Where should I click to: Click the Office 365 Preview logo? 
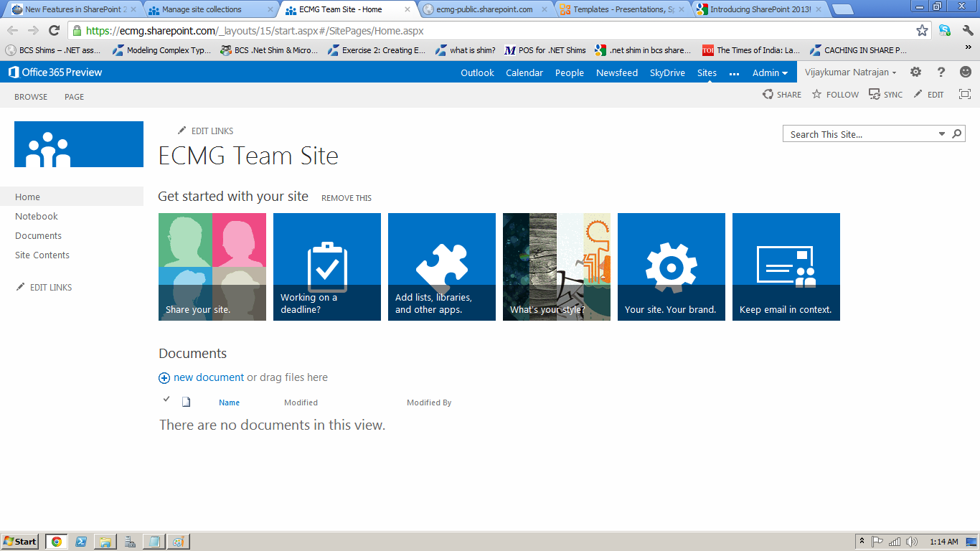coord(55,72)
